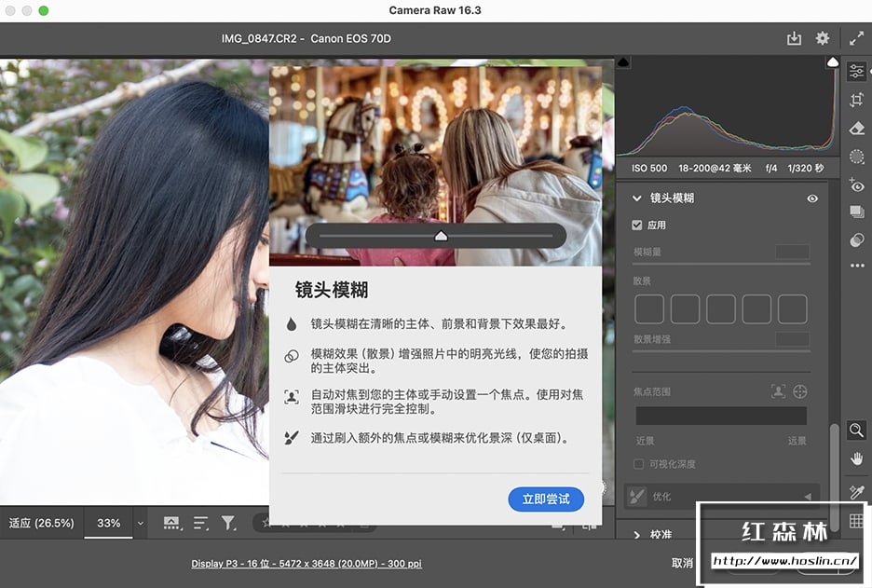Open the zoom percentage dropdown arrow
The height and width of the screenshot is (588, 872).
tap(141, 524)
